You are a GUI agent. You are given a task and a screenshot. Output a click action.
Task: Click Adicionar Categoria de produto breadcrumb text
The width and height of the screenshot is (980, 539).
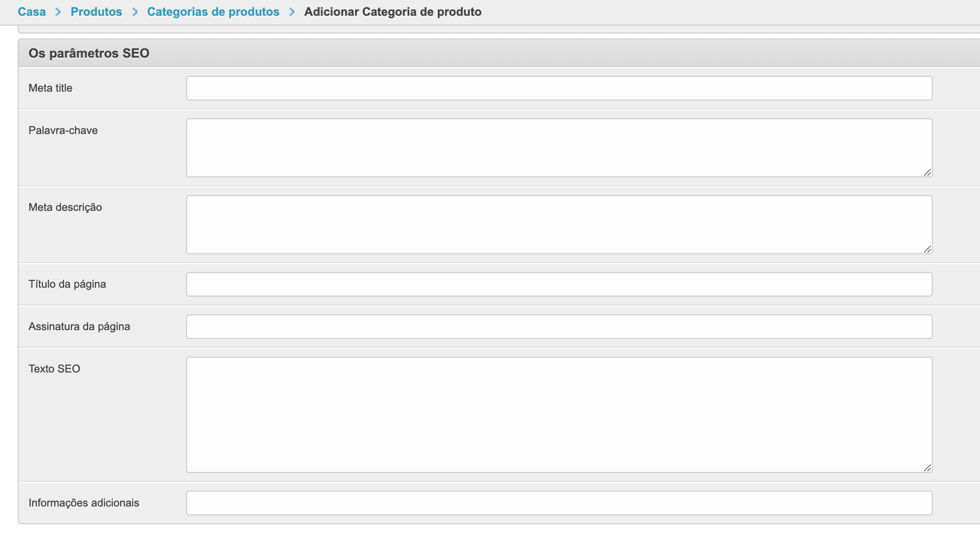392,12
